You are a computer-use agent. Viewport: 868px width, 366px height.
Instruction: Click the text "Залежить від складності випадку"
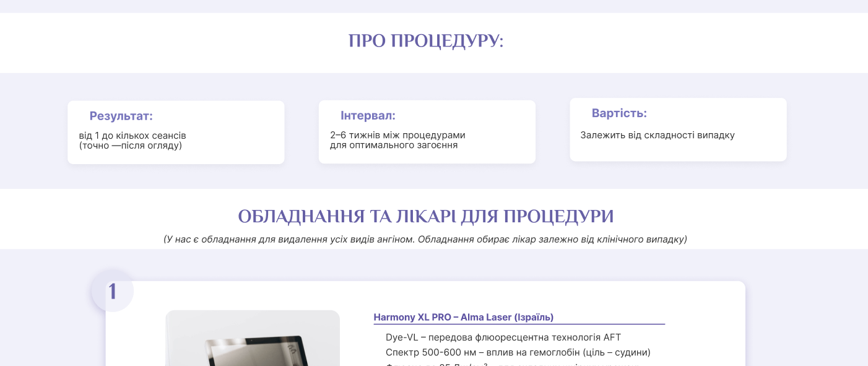[x=658, y=135]
